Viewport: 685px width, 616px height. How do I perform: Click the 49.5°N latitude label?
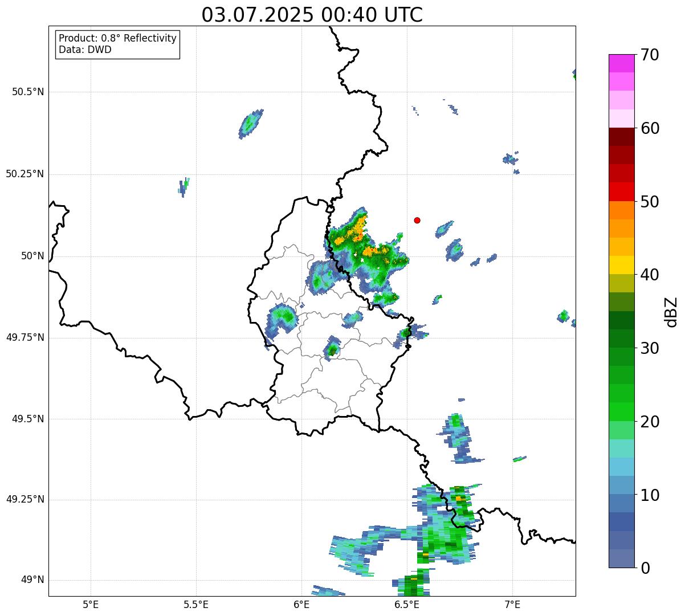click(28, 419)
